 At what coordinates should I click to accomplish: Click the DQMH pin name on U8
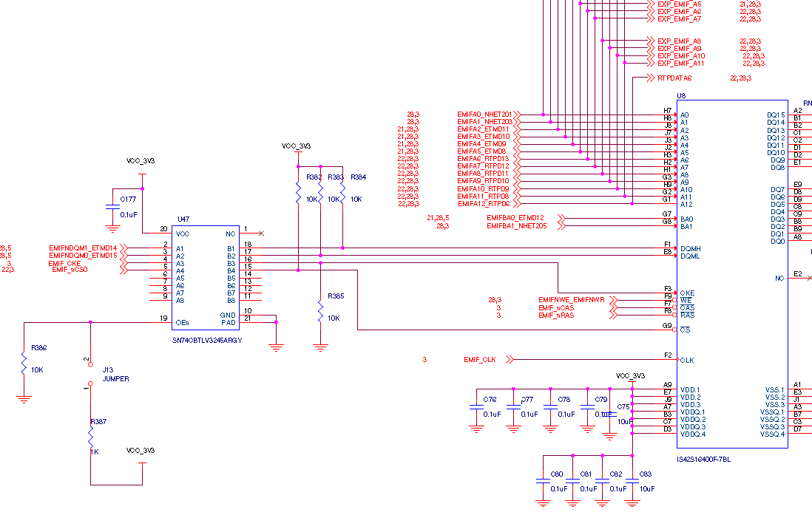690,249
